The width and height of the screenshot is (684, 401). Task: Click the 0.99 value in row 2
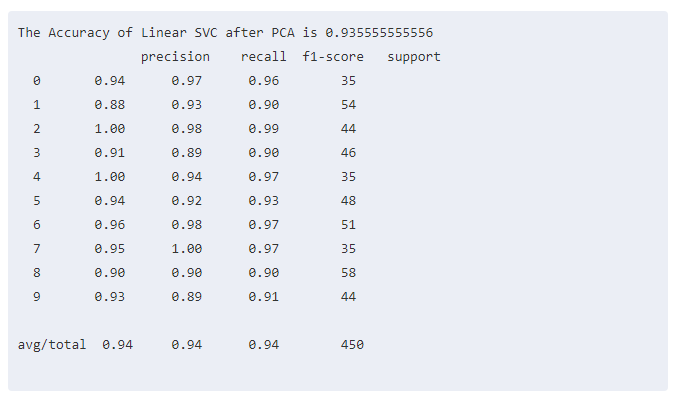pos(264,129)
